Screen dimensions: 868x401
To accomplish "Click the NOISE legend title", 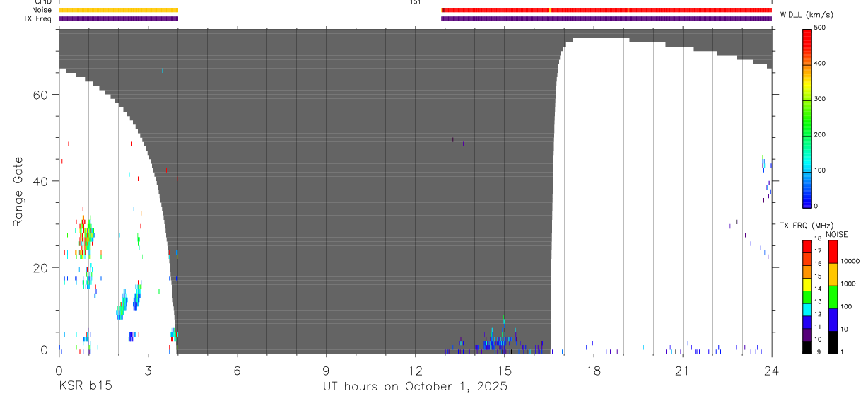I will 837,234.
